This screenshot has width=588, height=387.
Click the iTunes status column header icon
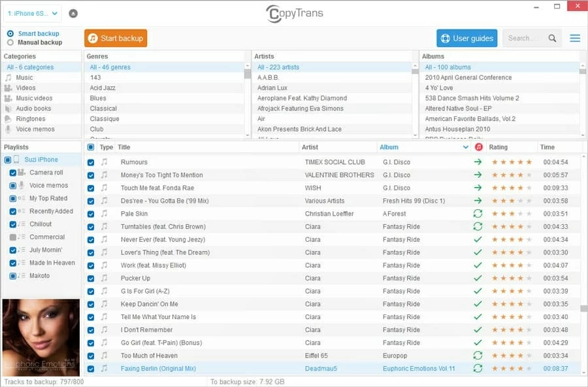(478, 147)
